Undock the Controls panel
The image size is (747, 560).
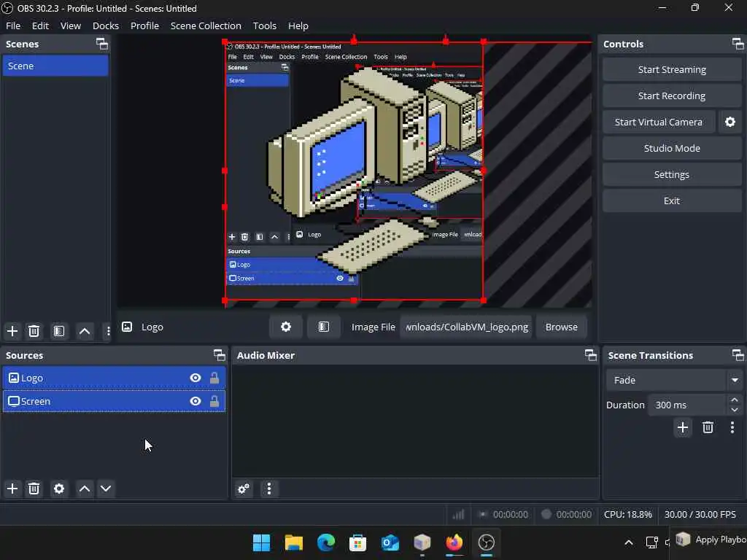point(738,44)
